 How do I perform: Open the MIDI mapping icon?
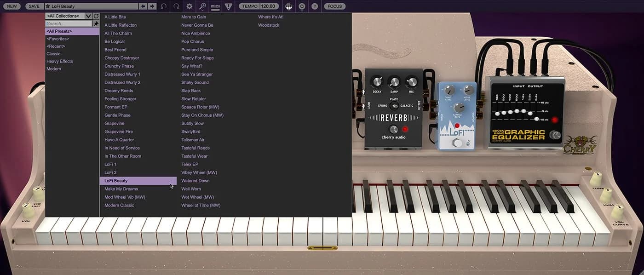(215, 6)
